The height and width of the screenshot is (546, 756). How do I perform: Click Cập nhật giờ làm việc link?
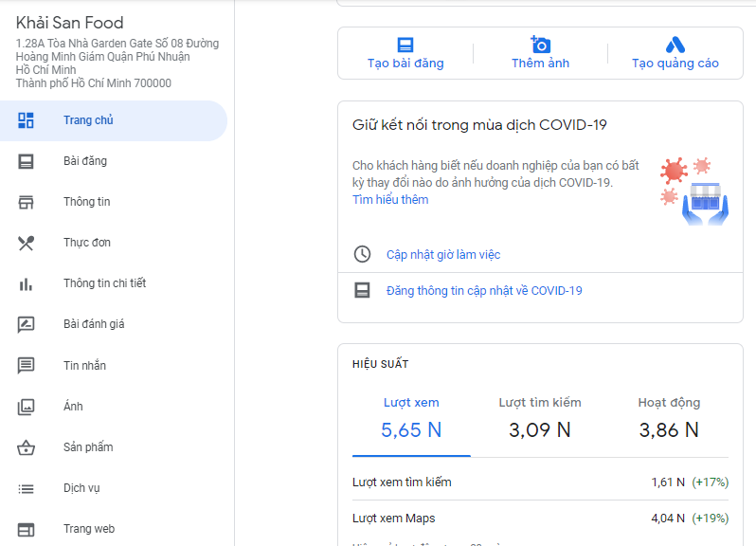443,255
